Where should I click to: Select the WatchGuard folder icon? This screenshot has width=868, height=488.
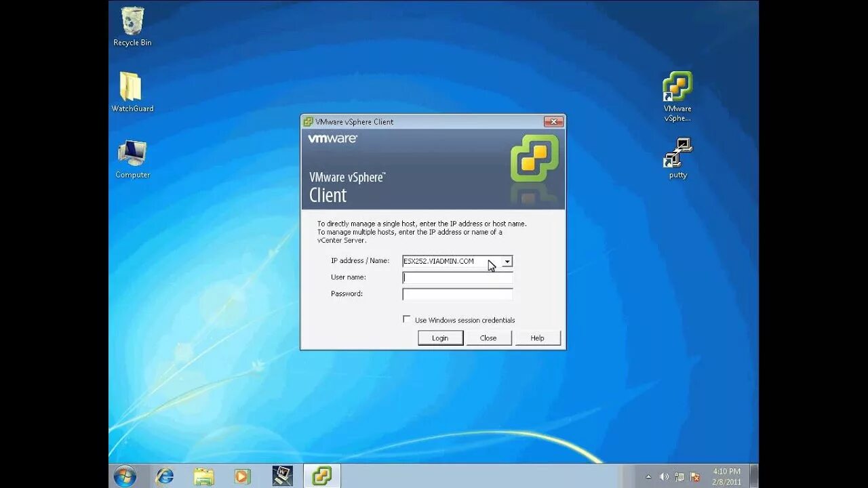tap(132, 92)
